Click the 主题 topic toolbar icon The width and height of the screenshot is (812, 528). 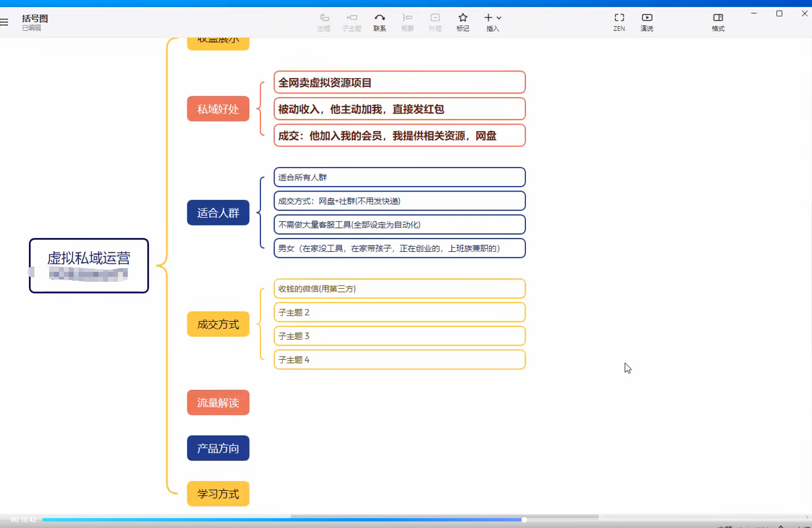coord(324,22)
